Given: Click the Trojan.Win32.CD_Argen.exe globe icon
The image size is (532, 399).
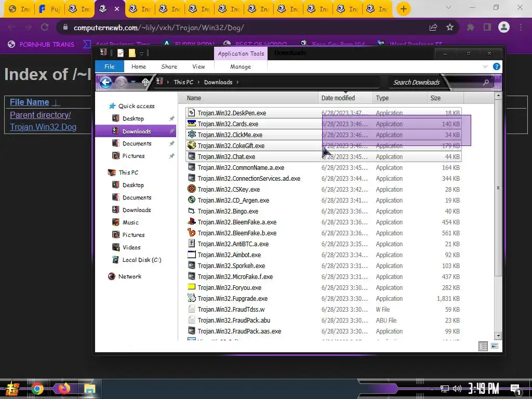Looking at the screenshot, I should tap(191, 200).
